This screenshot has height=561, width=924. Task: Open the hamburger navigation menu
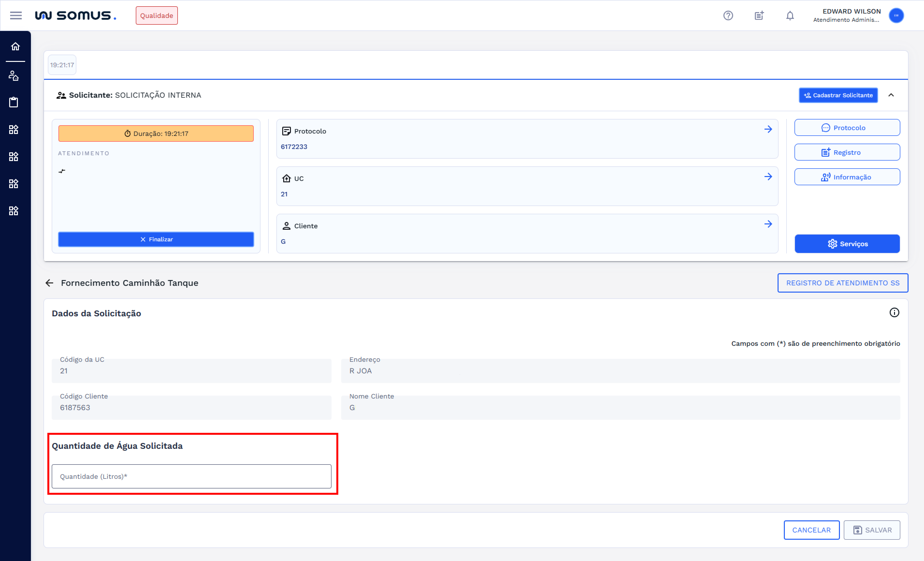[16, 15]
